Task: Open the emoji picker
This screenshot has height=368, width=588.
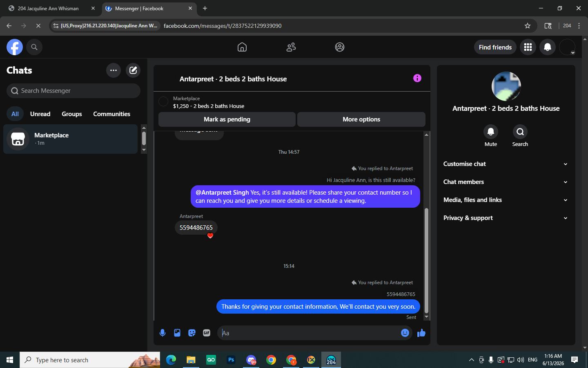Action: [x=405, y=333]
